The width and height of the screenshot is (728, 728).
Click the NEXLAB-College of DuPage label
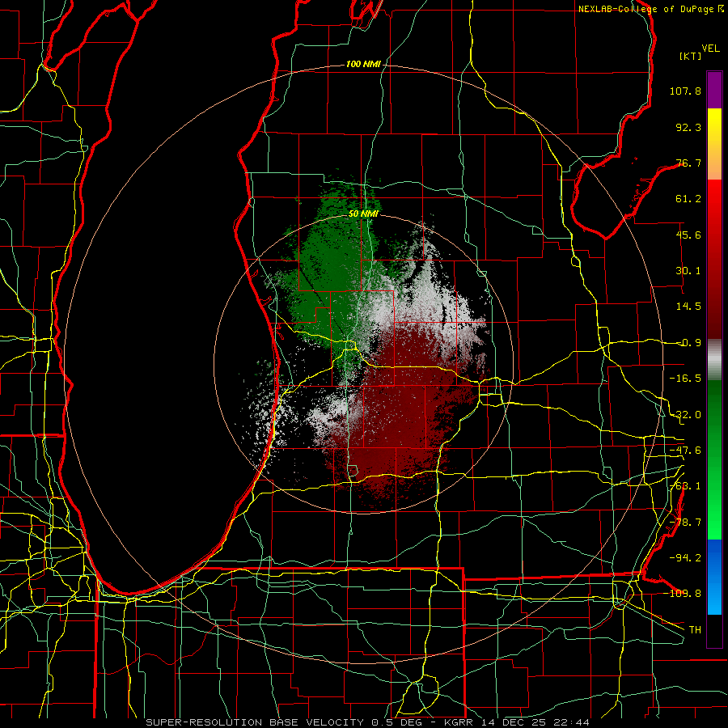point(651,9)
